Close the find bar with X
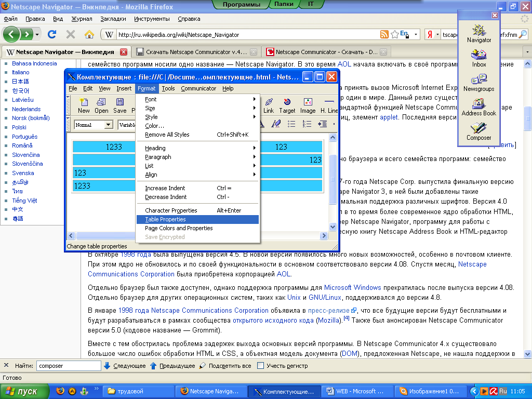 [x=6, y=365]
